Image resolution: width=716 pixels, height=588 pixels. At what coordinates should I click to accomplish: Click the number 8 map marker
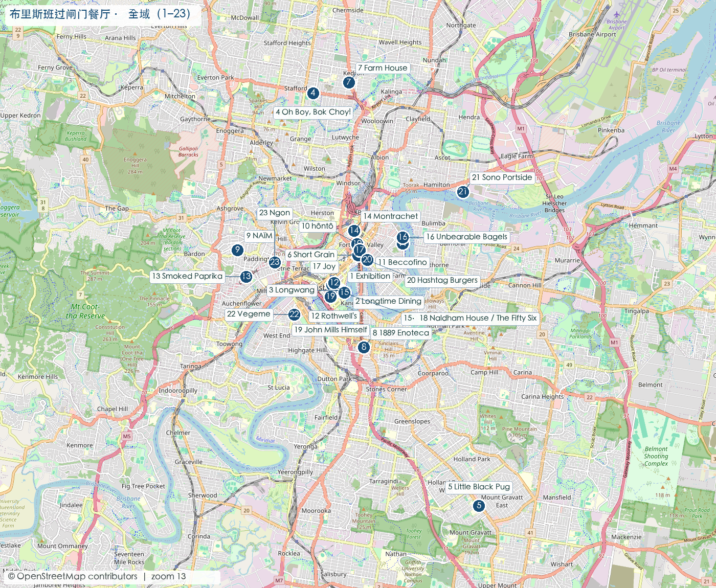tap(364, 347)
